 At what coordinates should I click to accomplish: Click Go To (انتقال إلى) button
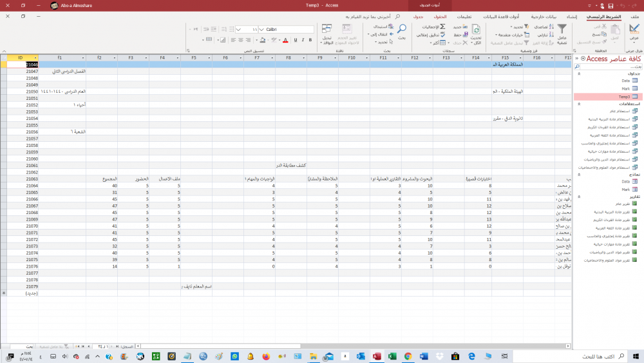(381, 35)
